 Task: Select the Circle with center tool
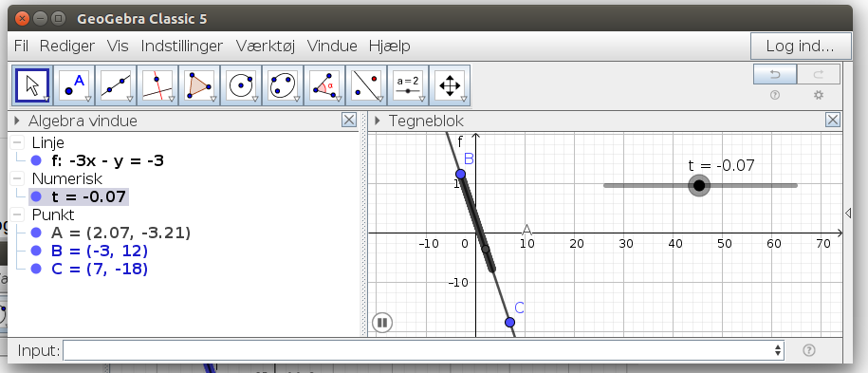(241, 85)
